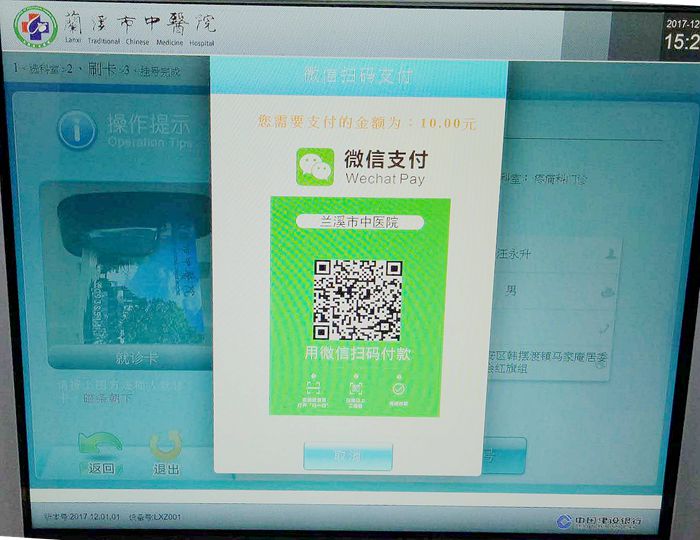Viewport: 700px width, 540px height.
Task: Click the green WeChat Pay logo icon
Action: pyautogui.click(x=315, y=167)
